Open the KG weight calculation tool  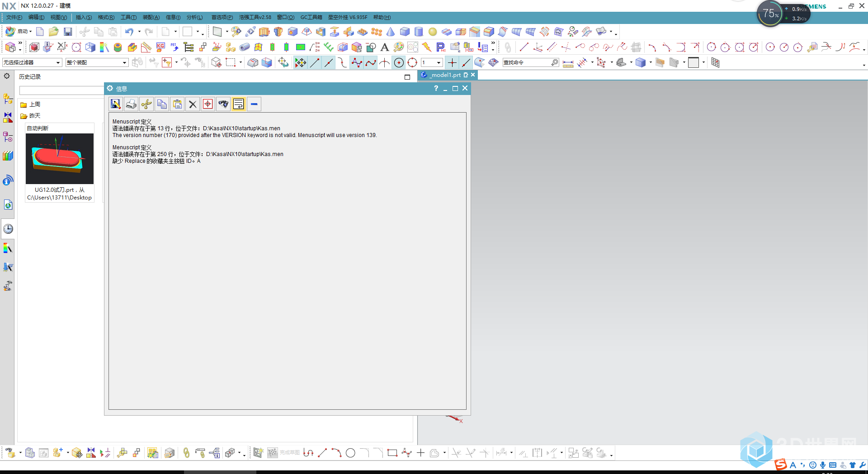(x=160, y=47)
